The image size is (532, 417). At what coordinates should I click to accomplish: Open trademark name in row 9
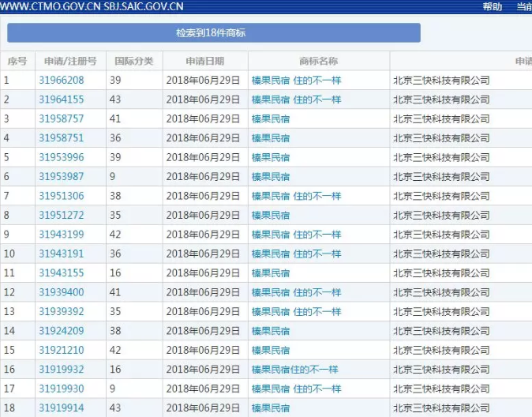[x=296, y=235]
